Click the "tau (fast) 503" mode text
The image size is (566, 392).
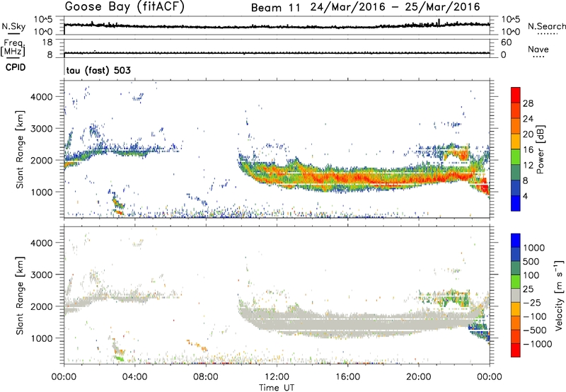click(x=98, y=70)
